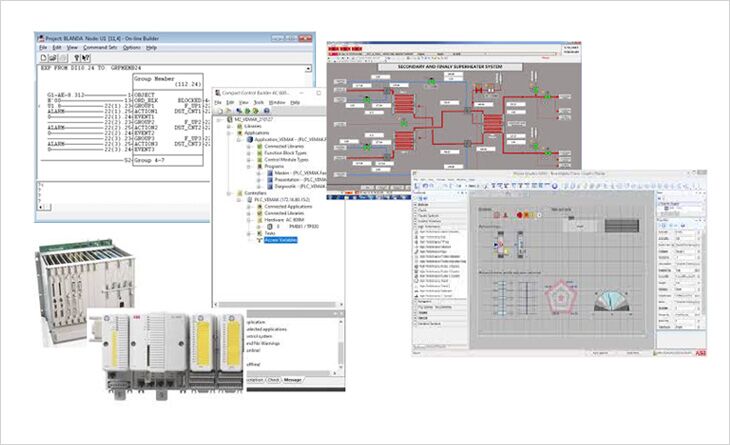Screen dimensions: 730x445
Task: Select Function Block Types tree item
Action: click(x=282, y=150)
